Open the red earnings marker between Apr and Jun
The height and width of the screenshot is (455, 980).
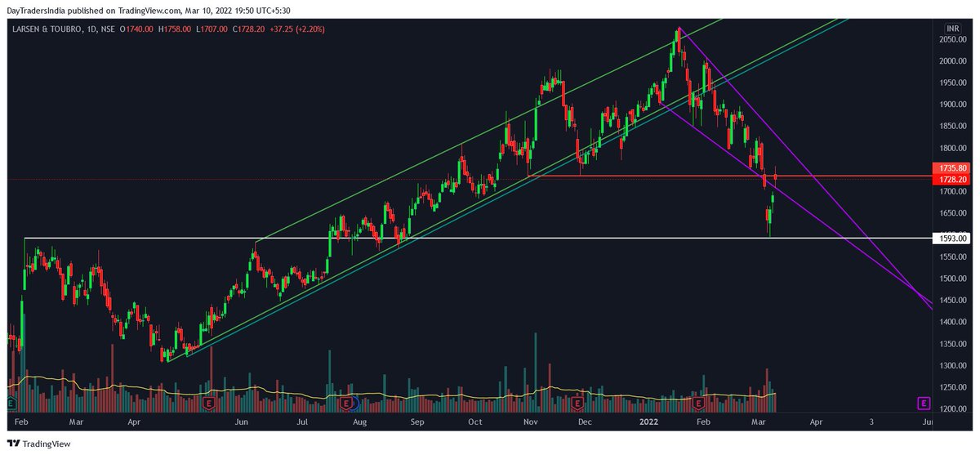pos(209,403)
